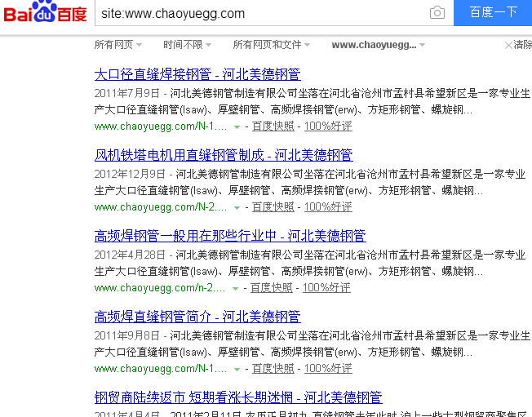Image resolution: width=532 pixels, height=417 pixels.
Task: Click the date text 2012年4月28日
Action: tap(130, 255)
